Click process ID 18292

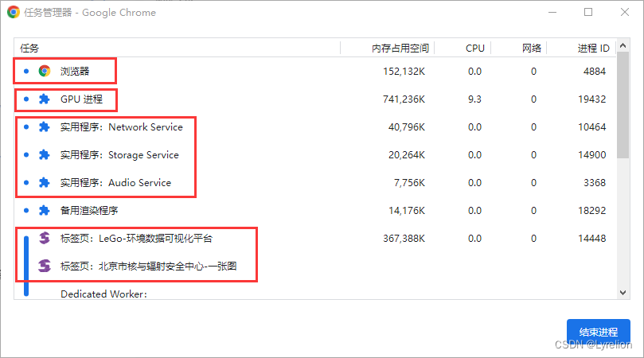[591, 211]
